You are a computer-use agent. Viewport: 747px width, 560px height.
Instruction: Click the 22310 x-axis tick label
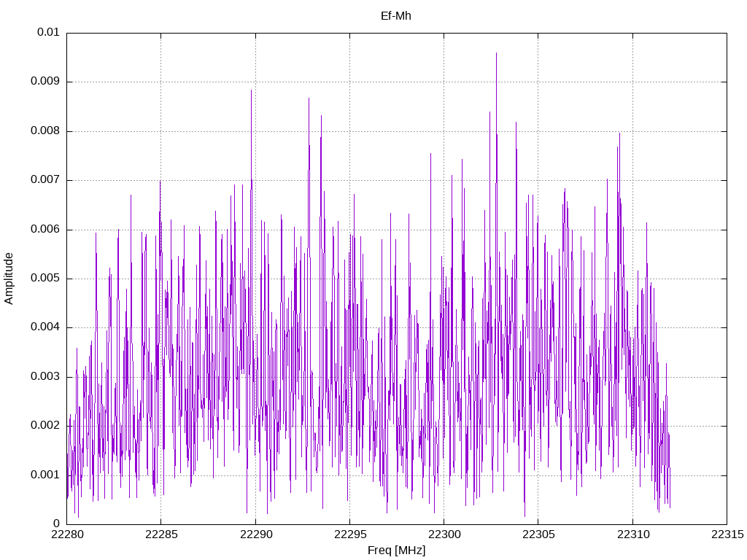point(633,534)
